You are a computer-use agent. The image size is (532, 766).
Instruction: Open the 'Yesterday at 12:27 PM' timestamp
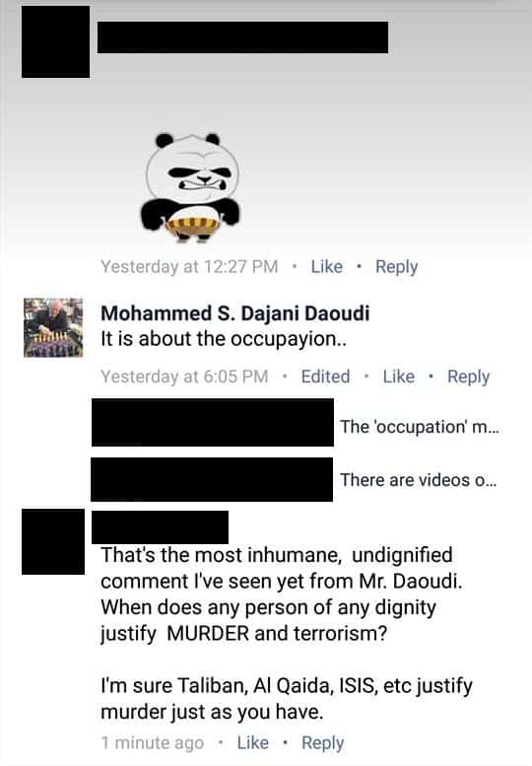pos(189,267)
